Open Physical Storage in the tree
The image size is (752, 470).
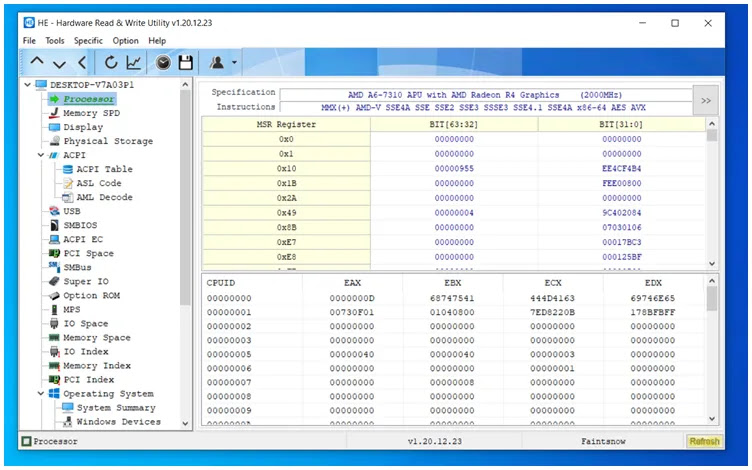click(108, 141)
